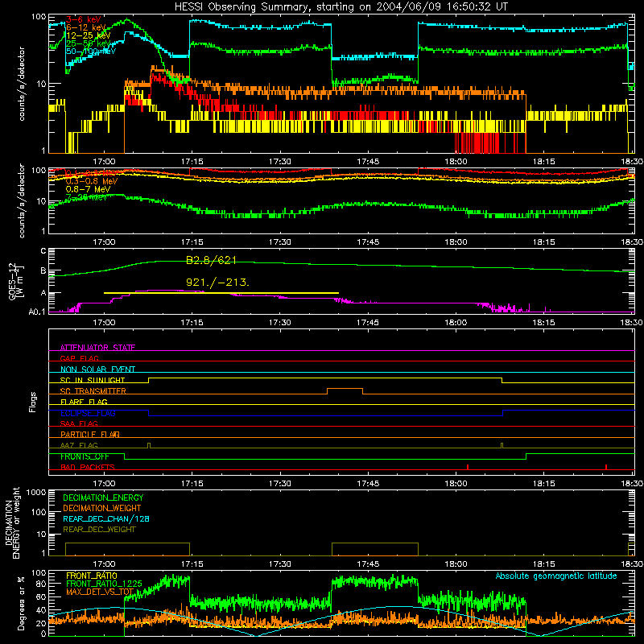Click the 921./-213. position annotation

[x=217, y=283]
